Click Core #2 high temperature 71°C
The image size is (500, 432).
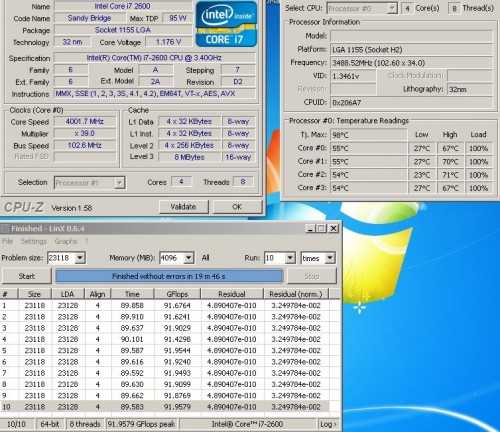click(450, 175)
